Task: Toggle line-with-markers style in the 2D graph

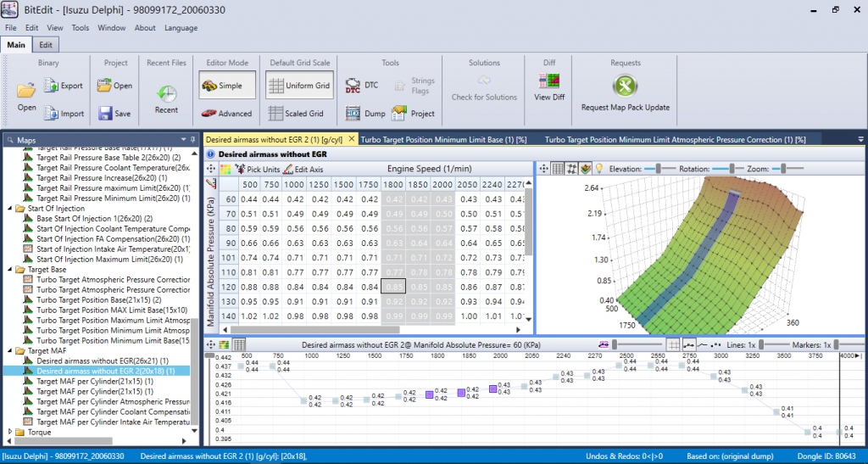Action: coord(689,344)
